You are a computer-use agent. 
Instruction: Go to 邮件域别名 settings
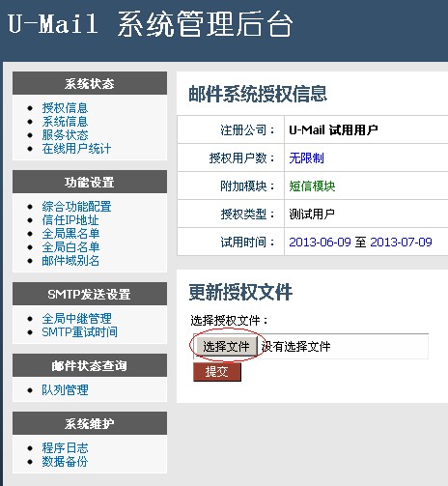pos(70,261)
